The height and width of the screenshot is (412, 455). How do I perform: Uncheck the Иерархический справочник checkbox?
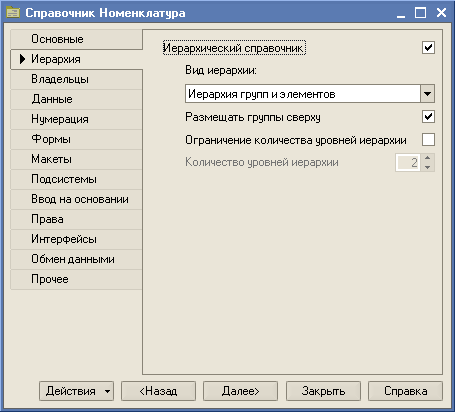[428, 48]
